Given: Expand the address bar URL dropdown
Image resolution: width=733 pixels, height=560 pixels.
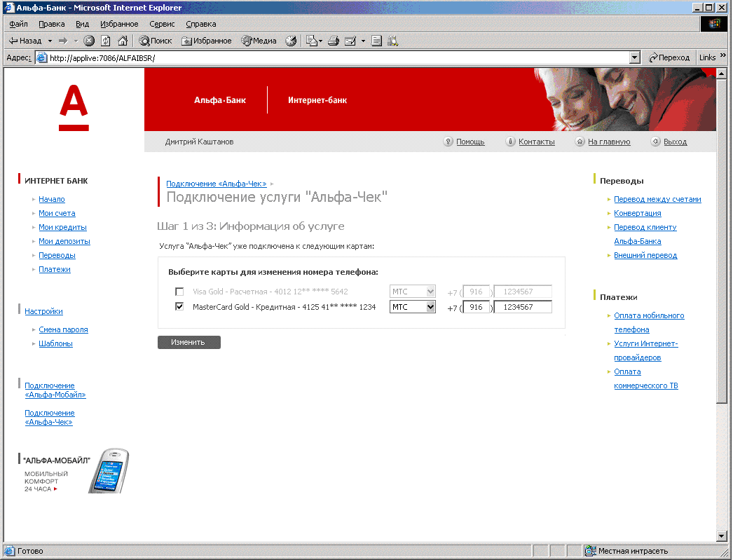Looking at the screenshot, I should [634, 58].
